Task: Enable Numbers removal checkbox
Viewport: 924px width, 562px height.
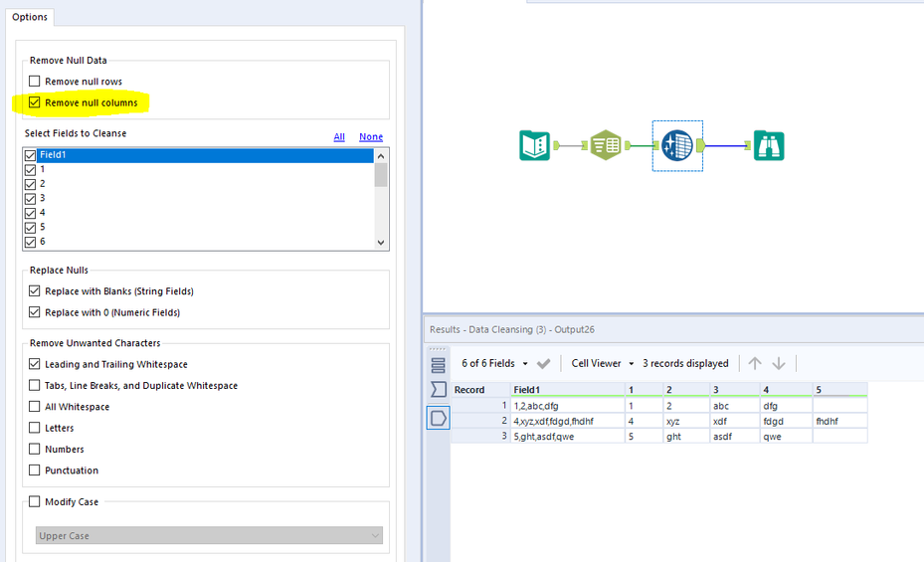Action: click(35, 449)
